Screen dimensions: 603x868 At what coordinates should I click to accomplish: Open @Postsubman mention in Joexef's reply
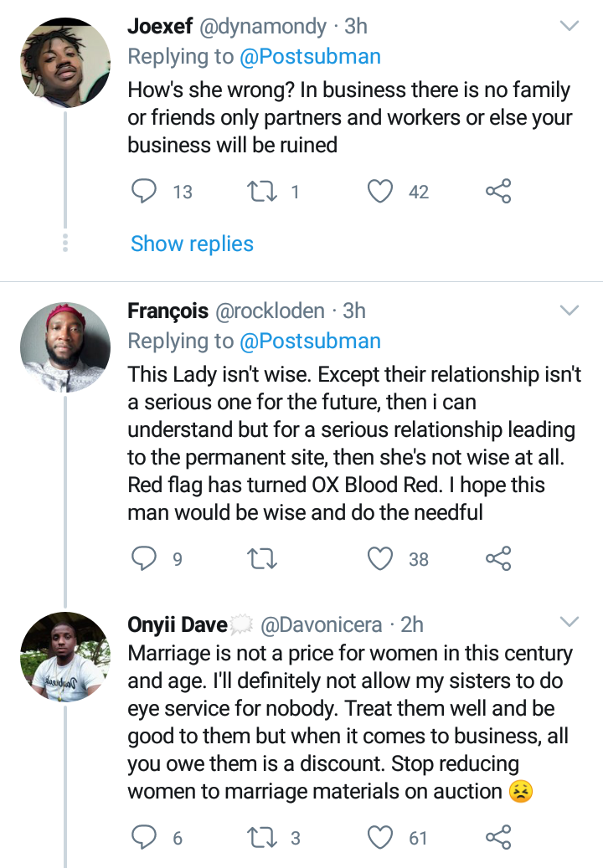coord(310,57)
